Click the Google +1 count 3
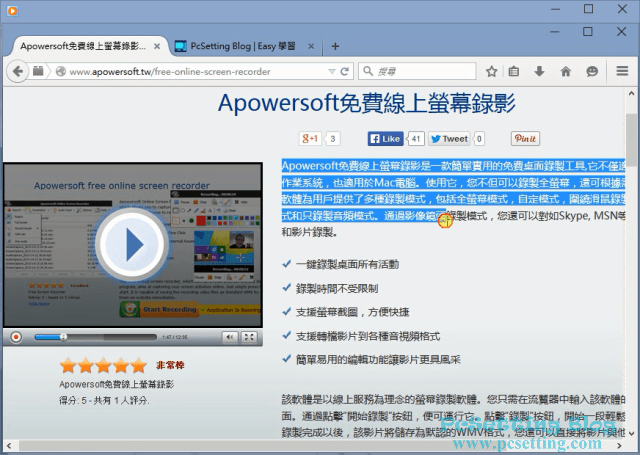 (x=333, y=139)
